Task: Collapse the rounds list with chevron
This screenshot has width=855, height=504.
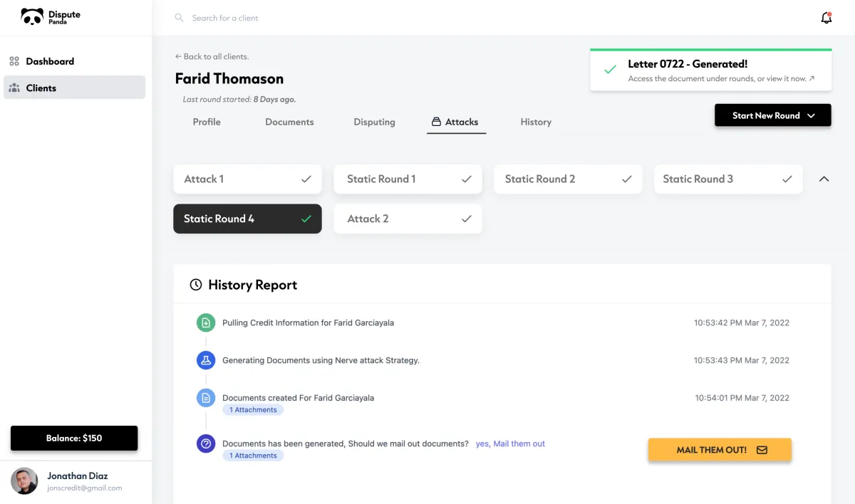Action: click(x=824, y=179)
